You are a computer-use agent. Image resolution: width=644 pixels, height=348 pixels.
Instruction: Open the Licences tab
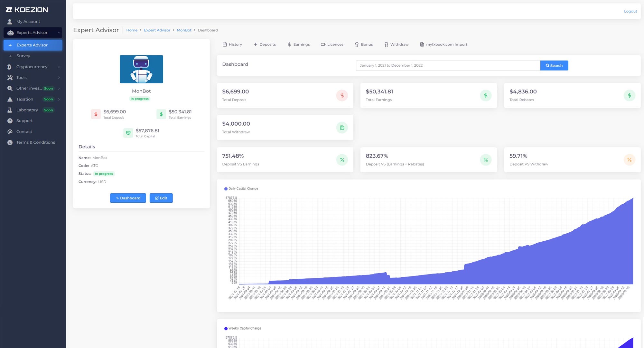[x=332, y=44]
